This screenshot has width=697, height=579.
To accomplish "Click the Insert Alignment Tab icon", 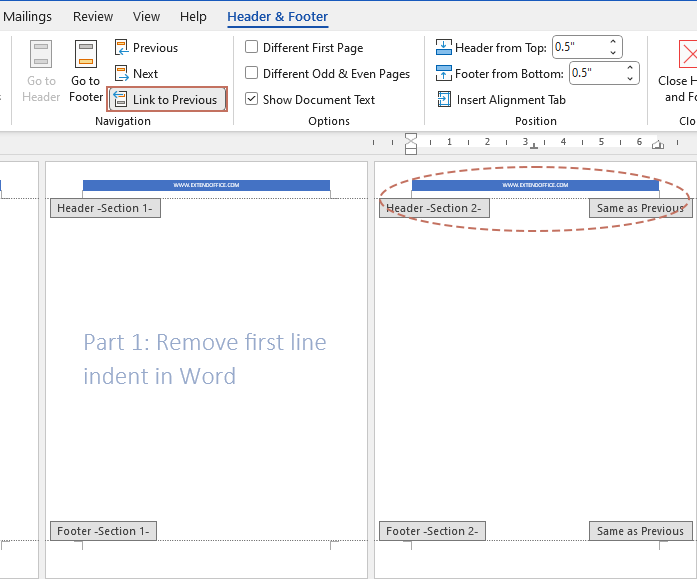I will coord(444,99).
